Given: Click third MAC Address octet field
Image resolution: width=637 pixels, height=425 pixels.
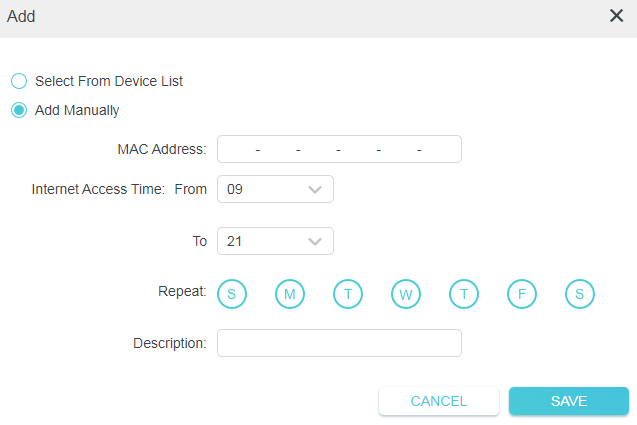Looking at the screenshot, I should pos(318,150).
